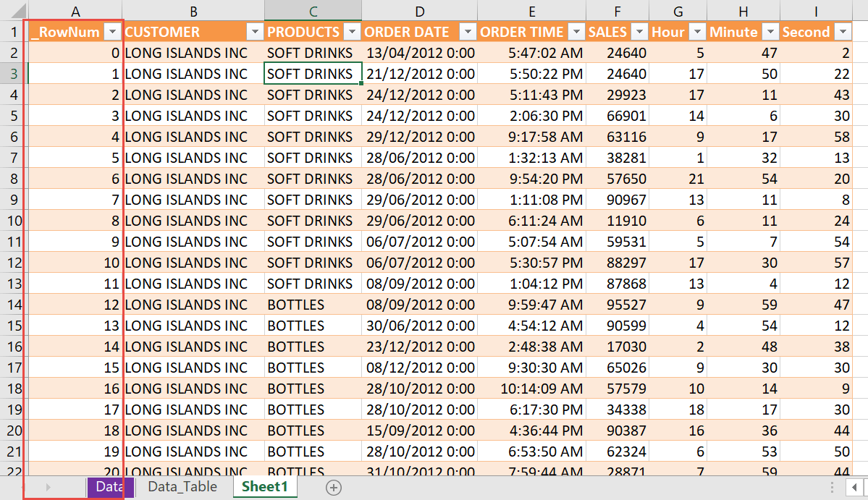Image resolution: width=868 pixels, height=500 pixels.
Task: Add a new sheet with plus icon
Action: click(334, 487)
